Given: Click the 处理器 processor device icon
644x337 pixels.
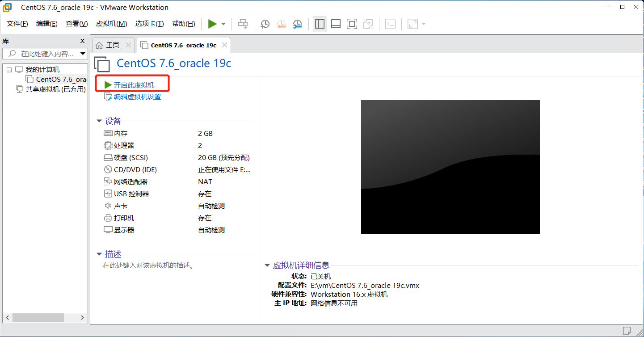Looking at the screenshot, I should 108,145.
